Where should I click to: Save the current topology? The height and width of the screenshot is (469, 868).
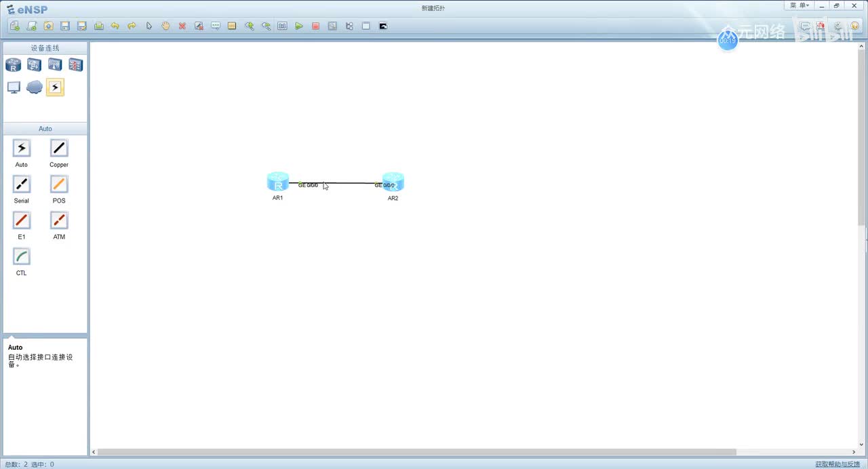pos(65,26)
